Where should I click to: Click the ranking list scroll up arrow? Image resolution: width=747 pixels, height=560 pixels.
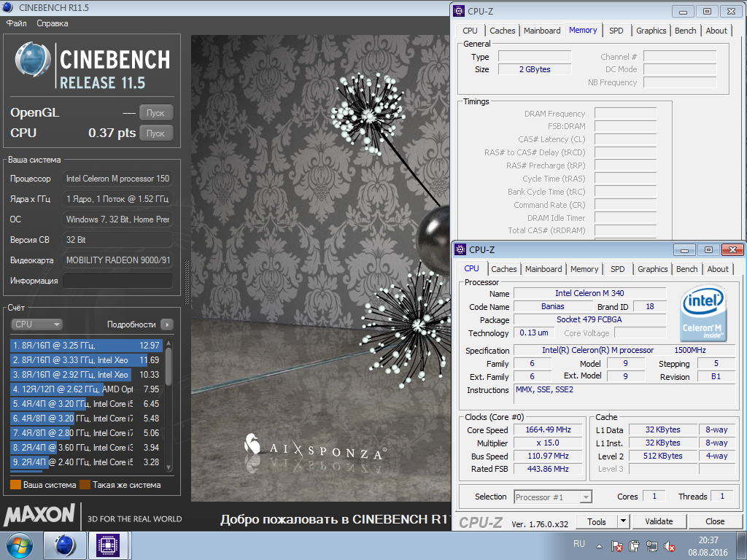point(169,343)
